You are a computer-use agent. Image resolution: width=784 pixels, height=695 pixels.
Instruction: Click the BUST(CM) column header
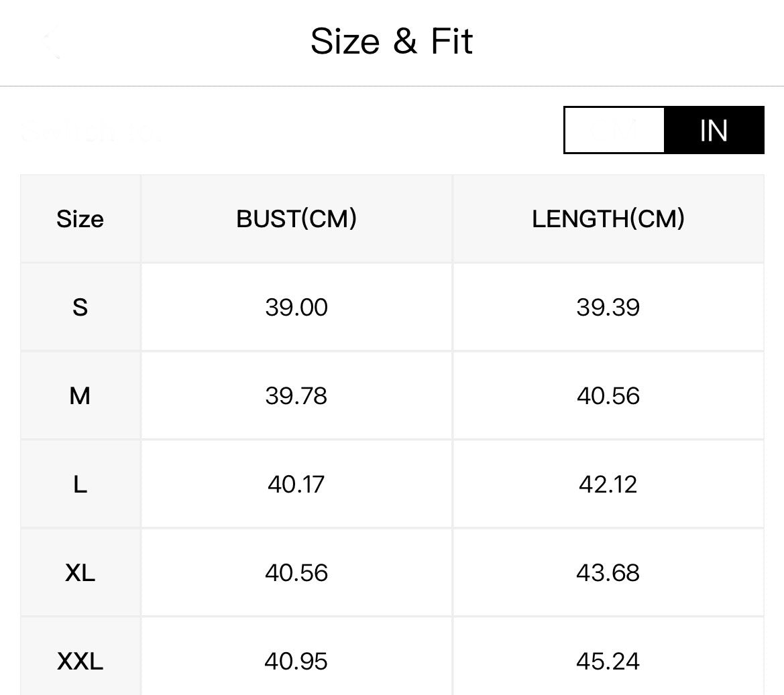(296, 219)
